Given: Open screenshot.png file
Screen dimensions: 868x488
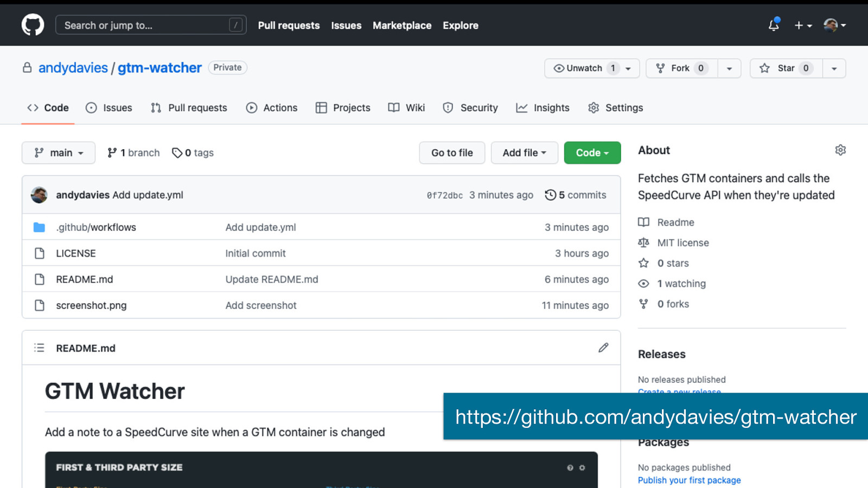Looking at the screenshot, I should point(91,305).
